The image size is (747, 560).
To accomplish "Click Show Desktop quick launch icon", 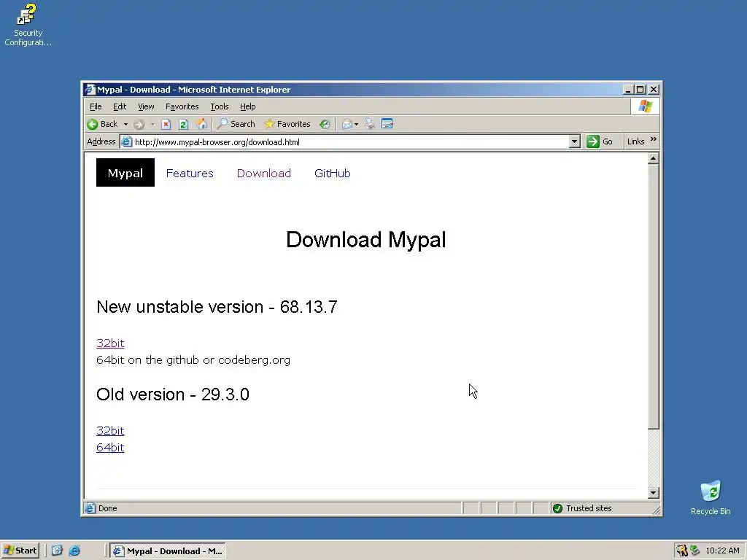I will (x=57, y=551).
